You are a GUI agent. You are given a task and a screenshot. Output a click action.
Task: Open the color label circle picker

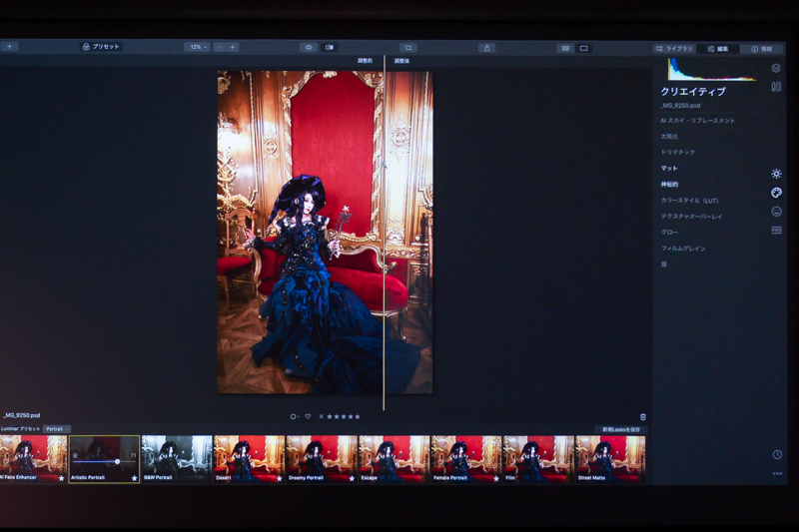pyautogui.click(x=294, y=416)
